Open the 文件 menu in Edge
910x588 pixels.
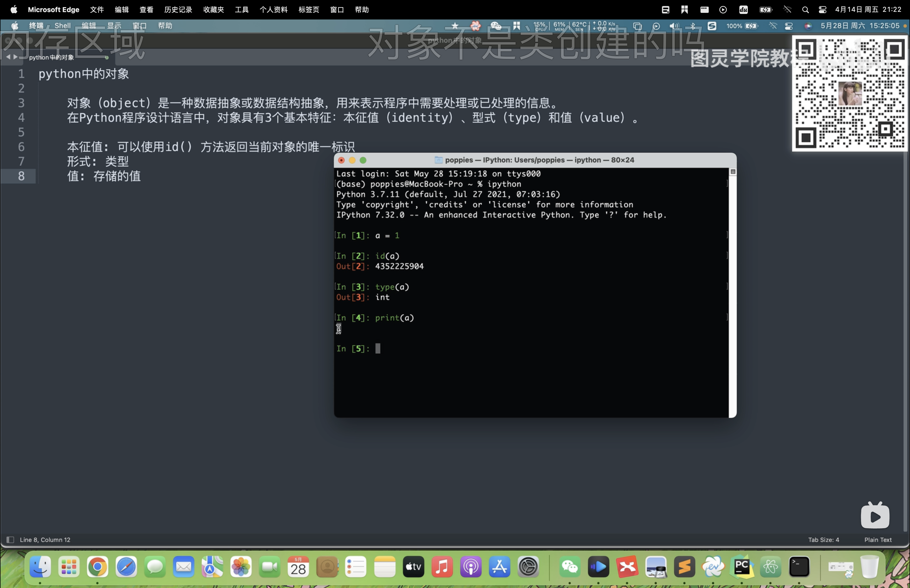[x=97, y=9]
